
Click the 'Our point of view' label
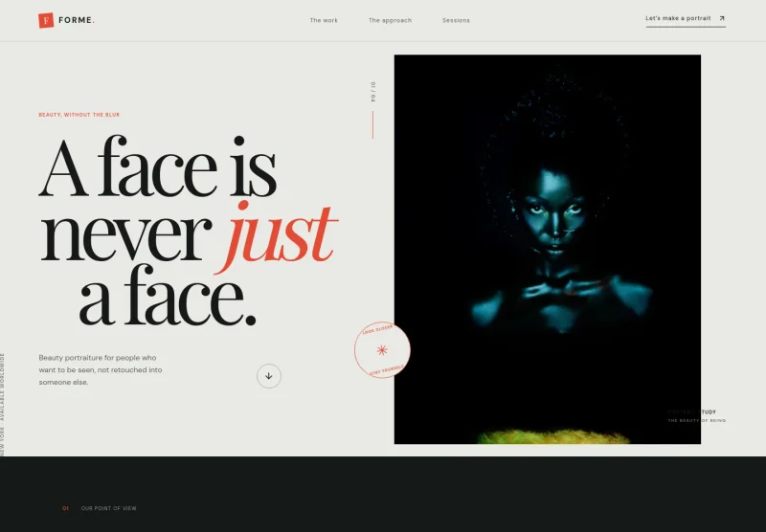point(108,509)
